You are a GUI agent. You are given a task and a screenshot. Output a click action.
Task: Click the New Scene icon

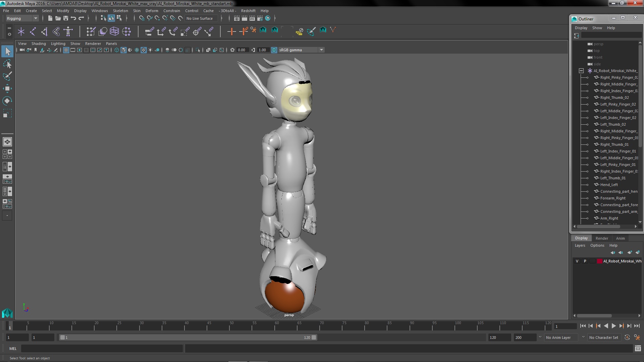(50, 18)
